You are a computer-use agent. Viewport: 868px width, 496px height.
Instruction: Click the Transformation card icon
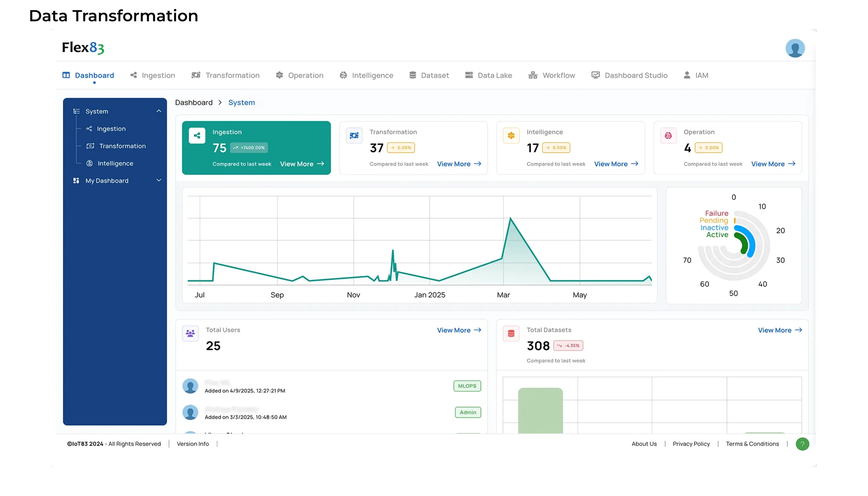pyautogui.click(x=354, y=135)
